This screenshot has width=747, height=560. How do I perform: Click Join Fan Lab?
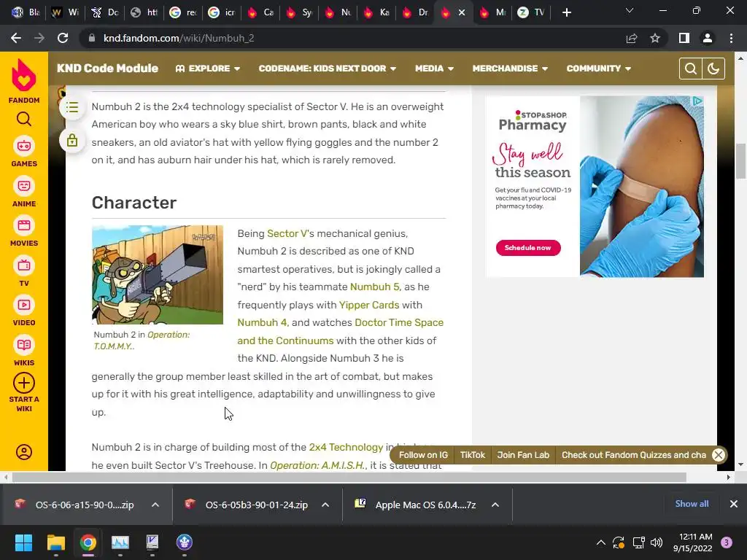tap(523, 455)
